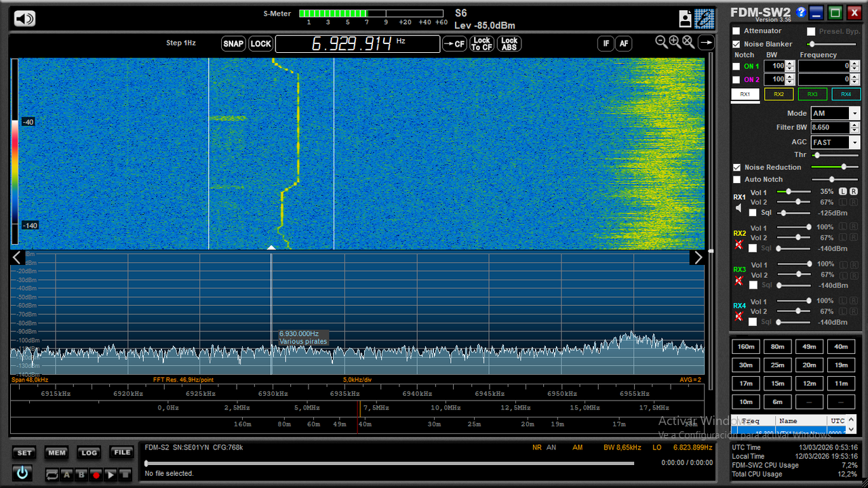The image size is (868, 488).
Task: Click the zoom out magnifier icon
Action: (662, 42)
